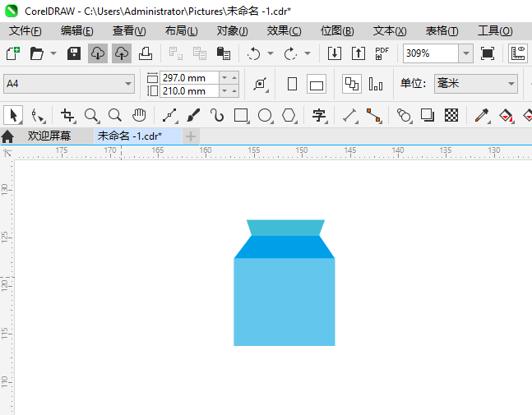Viewport: 532px width, 415px height.
Task: Expand the Undo history dropdown arrow
Action: pos(271,53)
